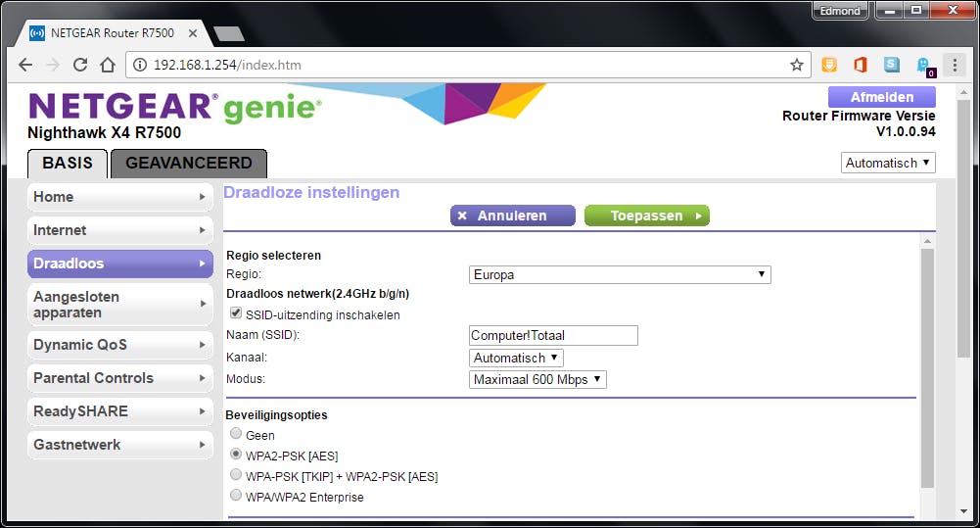The image size is (980, 528).
Task: Select the WPA/WPA2 Enterprise option
Action: click(236, 496)
